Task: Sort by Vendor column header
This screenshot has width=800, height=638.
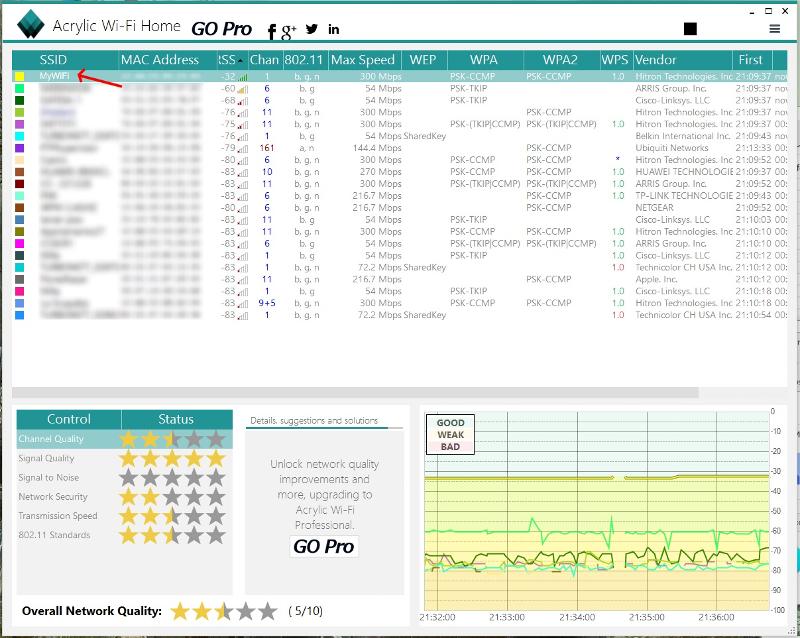Action: (682, 60)
